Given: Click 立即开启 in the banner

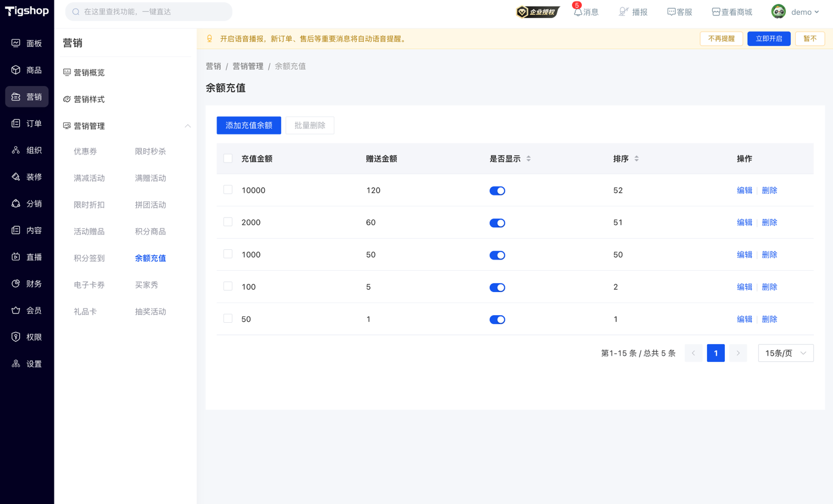Looking at the screenshot, I should coord(769,39).
